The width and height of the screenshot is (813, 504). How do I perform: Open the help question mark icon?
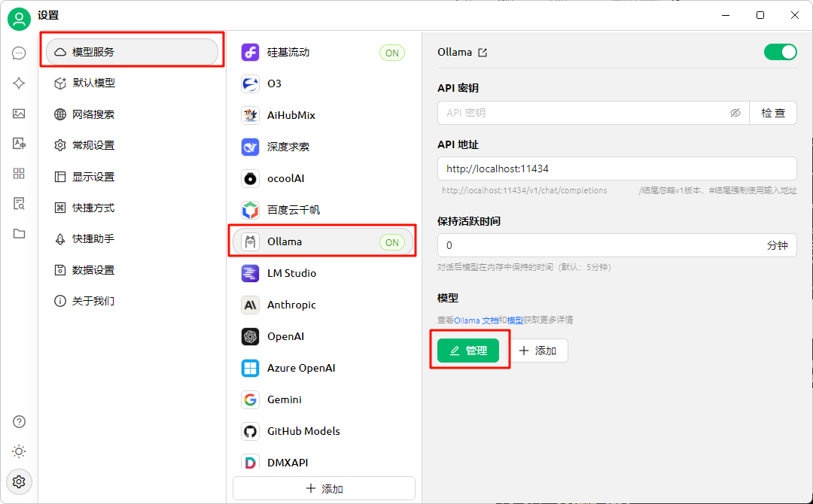19,422
